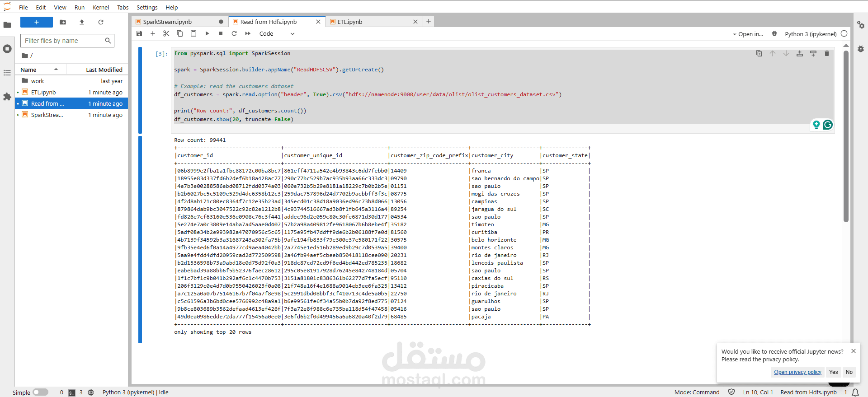Cut the selected cell with scissors icon
Screen dimensions: 868x397
(x=166, y=33)
